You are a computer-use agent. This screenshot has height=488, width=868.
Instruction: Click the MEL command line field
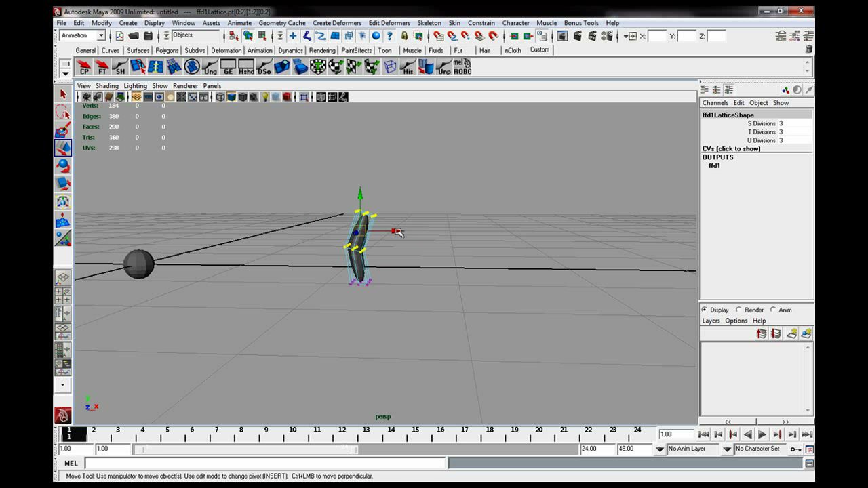265,464
